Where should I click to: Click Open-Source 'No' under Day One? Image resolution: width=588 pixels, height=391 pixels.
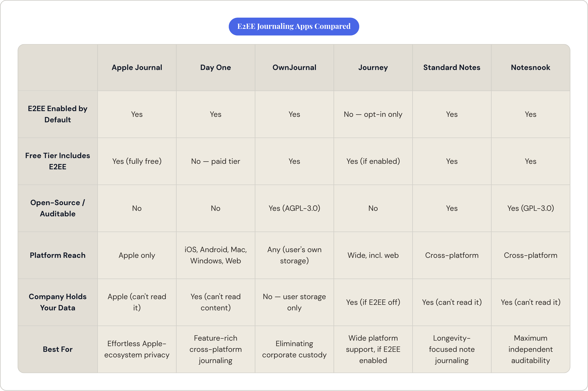tap(216, 208)
